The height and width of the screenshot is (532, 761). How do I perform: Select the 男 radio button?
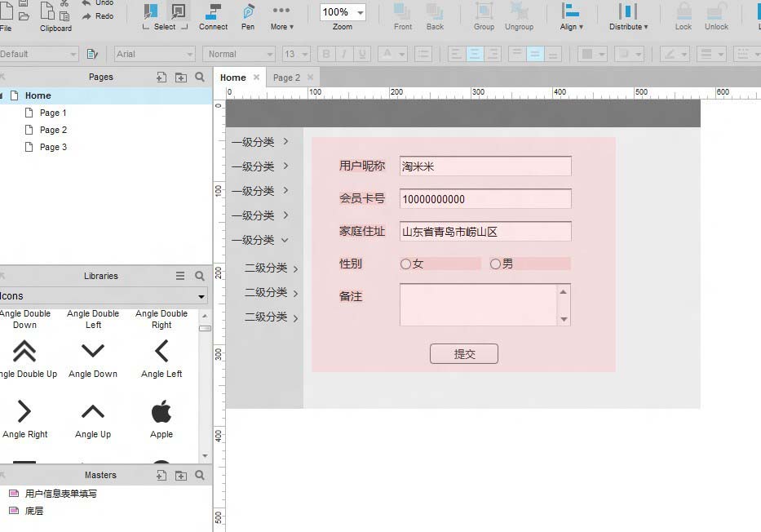pyautogui.click(x=495, y=264)
